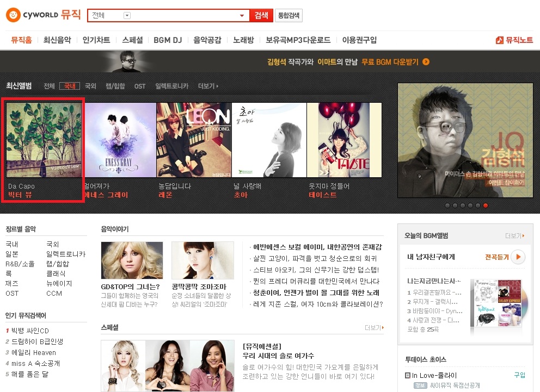
Task: Expand the search suggestions dropdown arrow
Action: (242, 15)
